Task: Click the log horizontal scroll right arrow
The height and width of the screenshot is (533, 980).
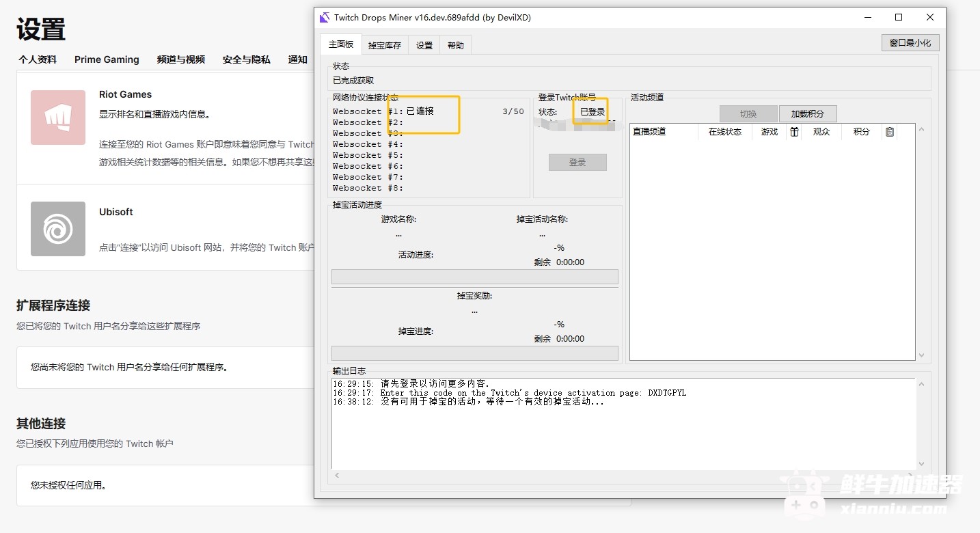Action: click(911, 474)
